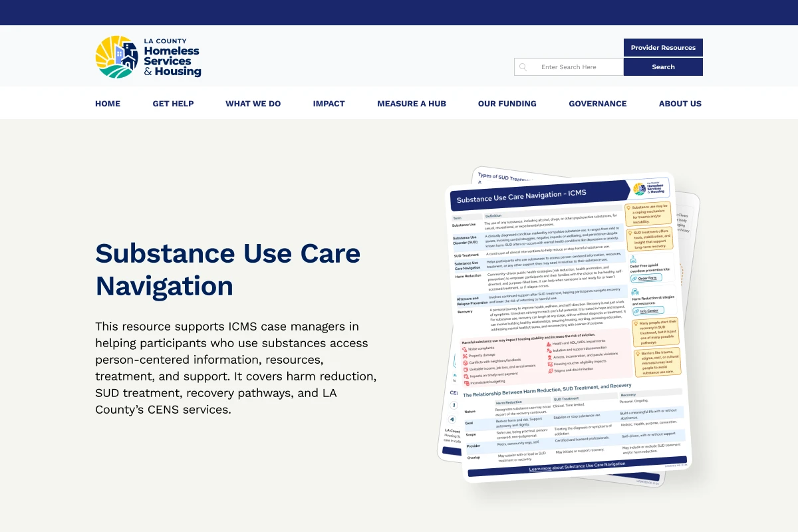Click the Substance Use Care Navigation page heading
This screenshot has height=532, width=798.
tap(227, 269)
